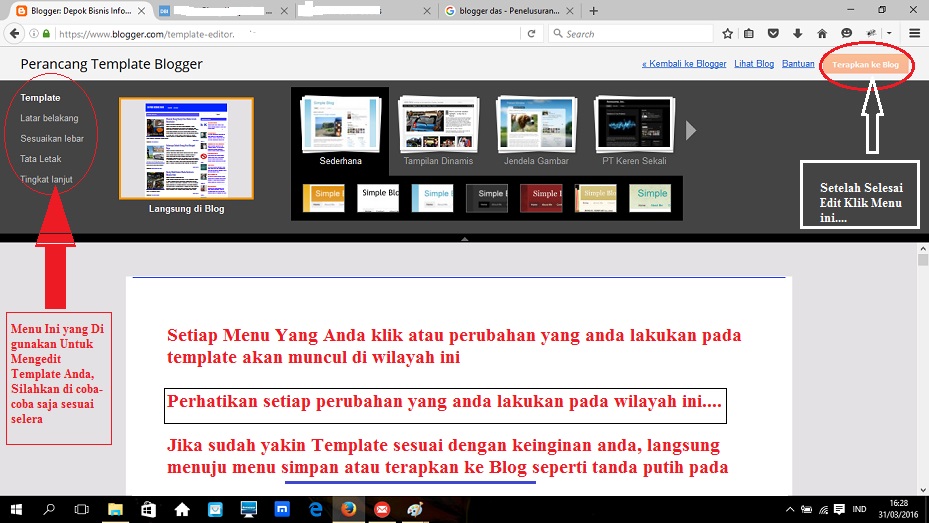Select Langsung di Blog thumbnail
The width and height of the screenshot is (929, 523).
(187, 149)
